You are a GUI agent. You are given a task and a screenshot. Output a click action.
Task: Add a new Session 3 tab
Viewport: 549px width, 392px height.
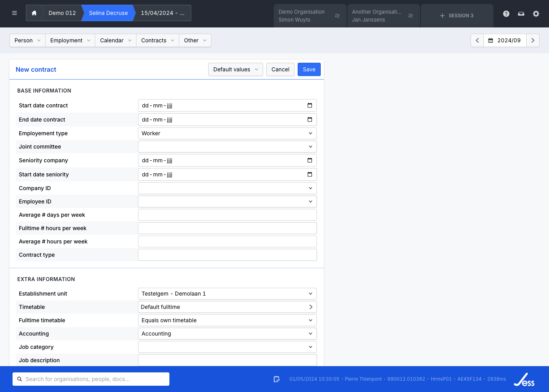456,16
